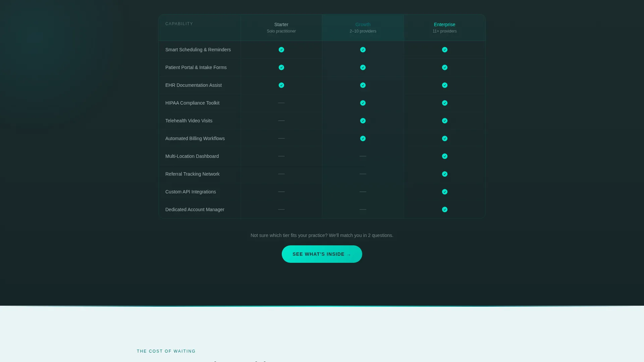Screen dimensions: 644x362
Task: Click Enterprise checkmark for Custom API Integrations
Action: click(x=445, y=192)
